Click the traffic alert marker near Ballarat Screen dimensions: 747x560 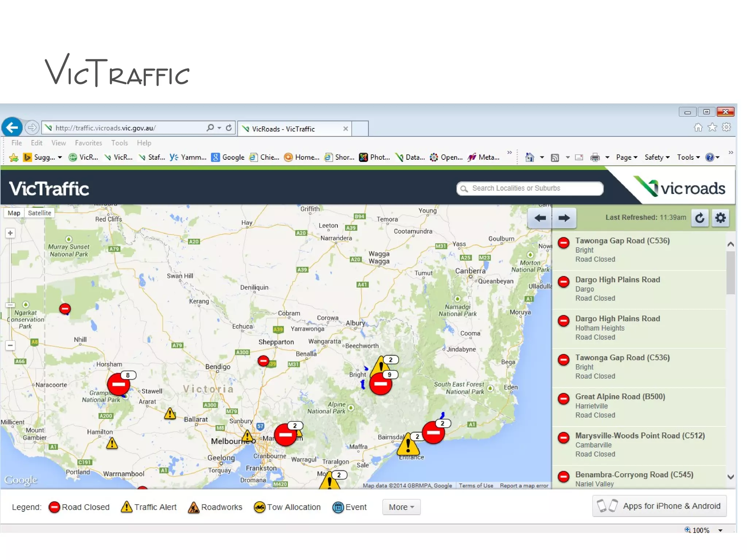(170, 414)
